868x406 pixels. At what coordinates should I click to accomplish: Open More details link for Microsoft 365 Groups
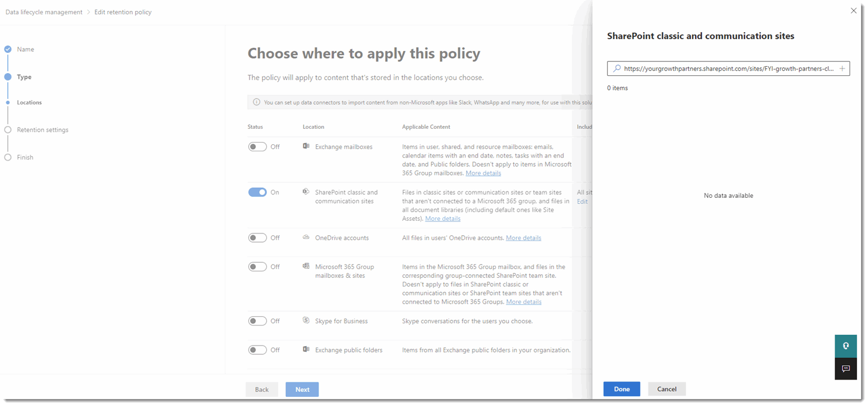coord(524,302)
